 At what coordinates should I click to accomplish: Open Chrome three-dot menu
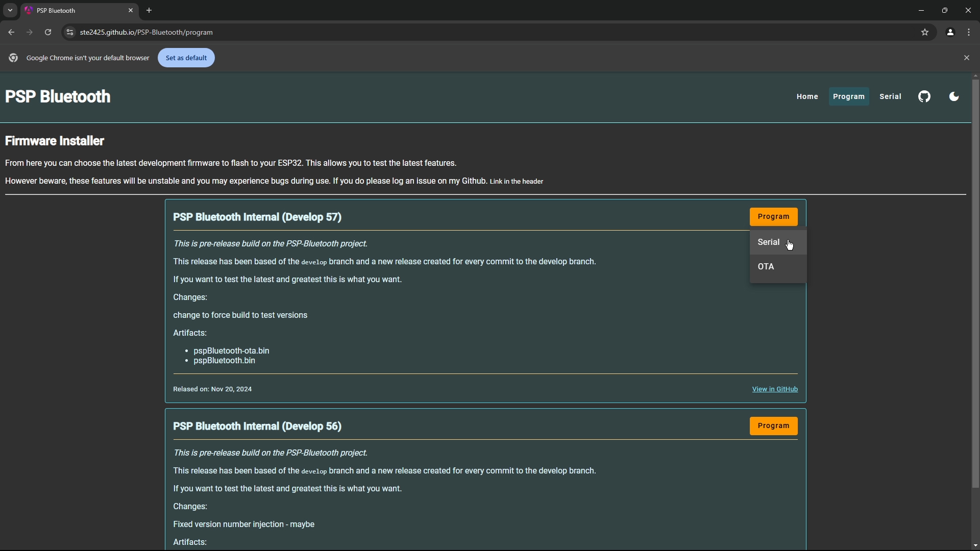point(969,32)
